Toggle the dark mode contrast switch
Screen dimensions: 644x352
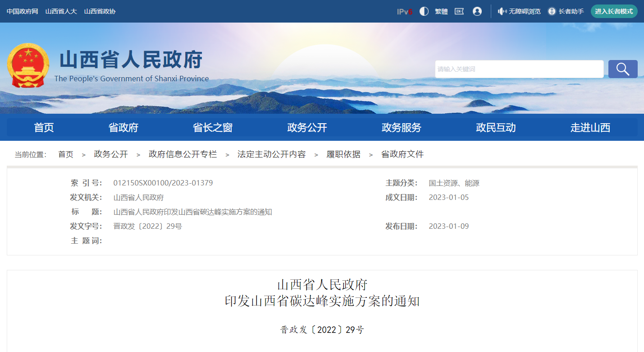click(x=424, y=11)
